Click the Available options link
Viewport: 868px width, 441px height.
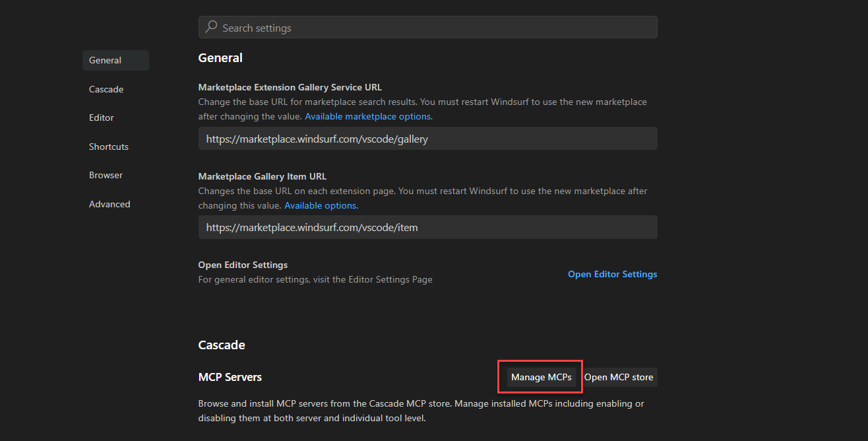[320, 205]
